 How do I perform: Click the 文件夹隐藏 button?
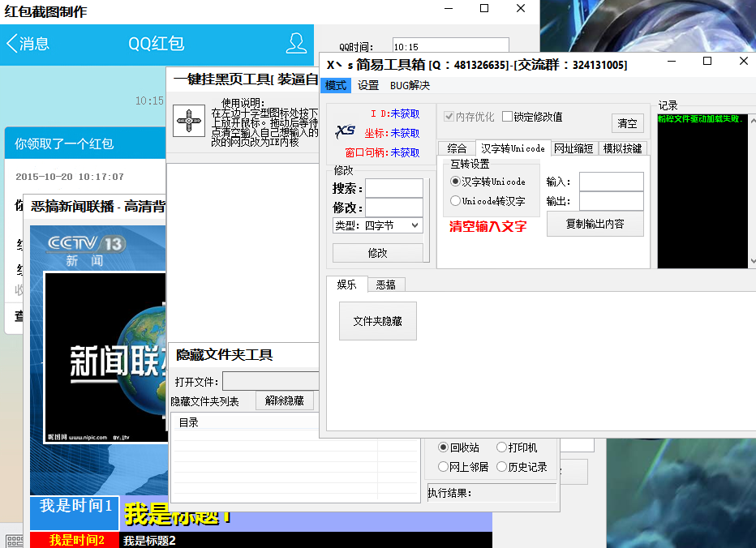coord(377,321)
